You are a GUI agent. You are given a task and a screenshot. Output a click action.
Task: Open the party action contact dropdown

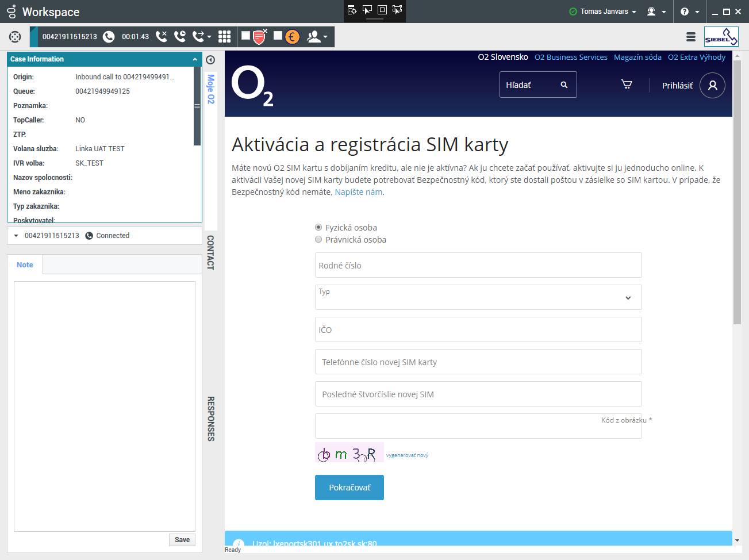click(317, 37)
